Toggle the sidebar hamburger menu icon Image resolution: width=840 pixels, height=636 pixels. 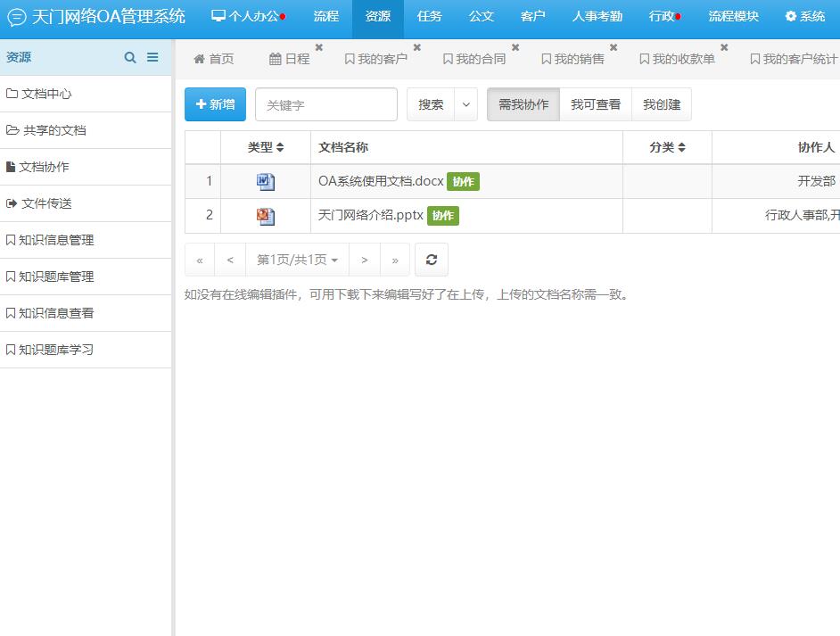point(152,57)
